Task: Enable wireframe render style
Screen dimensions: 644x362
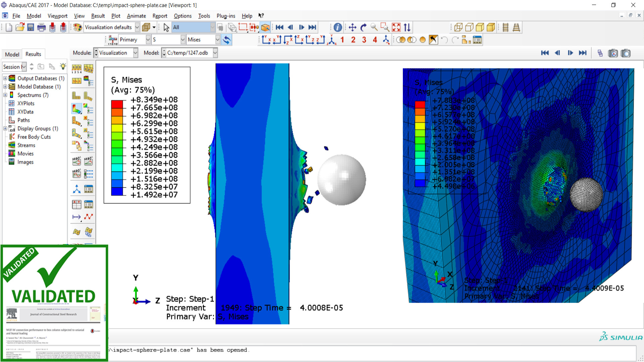Action: [458, 27]
